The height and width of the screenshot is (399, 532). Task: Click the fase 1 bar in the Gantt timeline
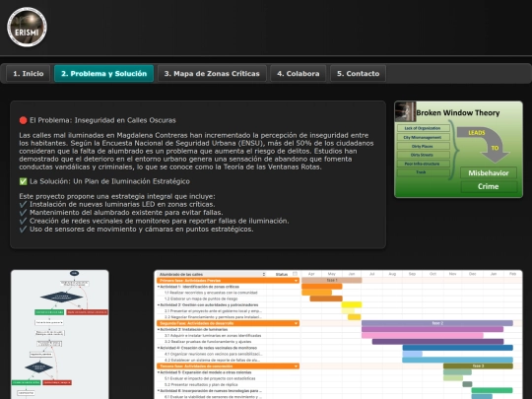331,280
